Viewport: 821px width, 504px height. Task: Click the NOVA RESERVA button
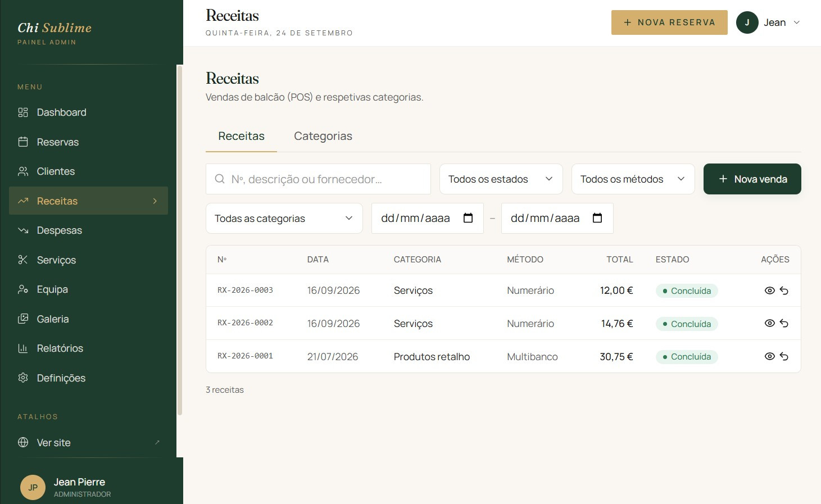tap(669, 22)
